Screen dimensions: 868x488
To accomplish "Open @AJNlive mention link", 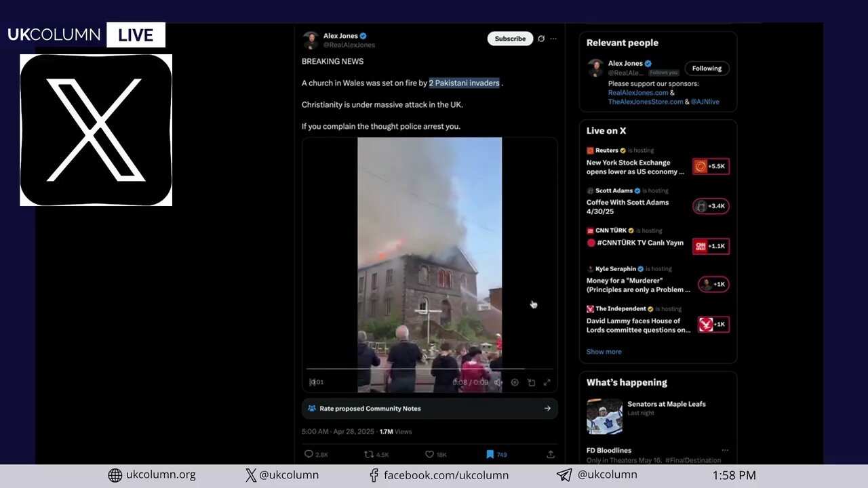I will [705, 102].
